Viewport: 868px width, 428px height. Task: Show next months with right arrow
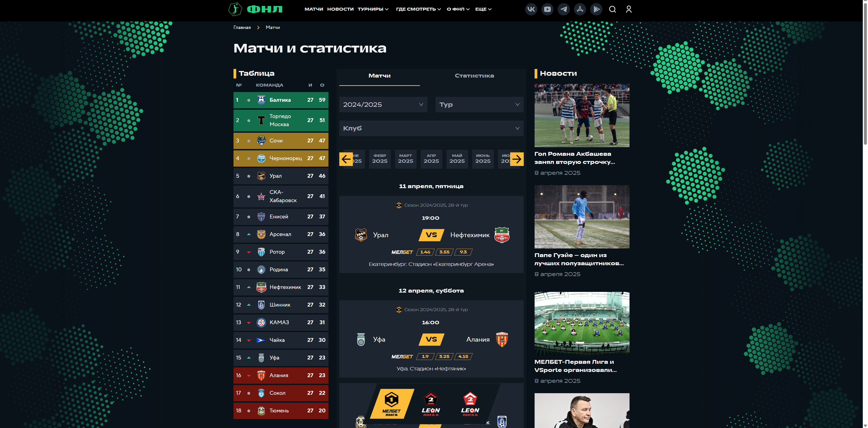(517, 159)
